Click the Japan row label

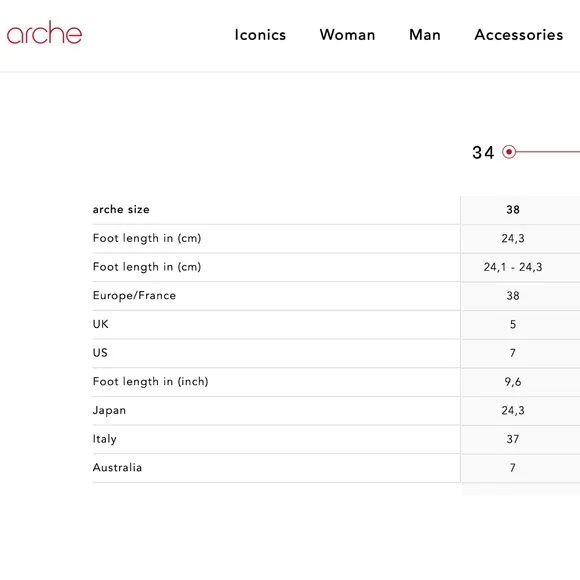tap(109, 410)
